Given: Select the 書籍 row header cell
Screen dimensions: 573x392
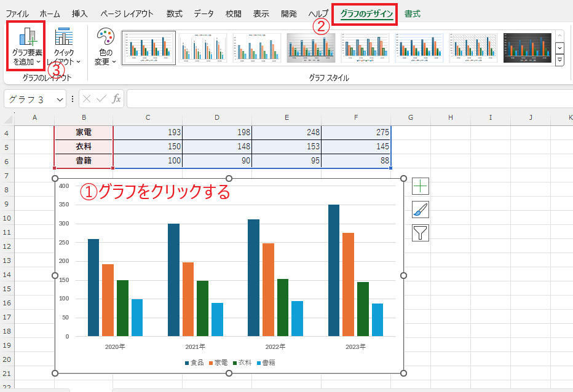Looking at the screenshot, I should [84, 160].
